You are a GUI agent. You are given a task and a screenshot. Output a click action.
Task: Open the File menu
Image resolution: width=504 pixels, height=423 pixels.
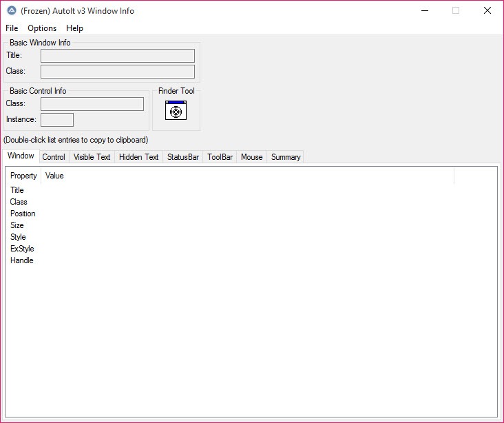12,28
